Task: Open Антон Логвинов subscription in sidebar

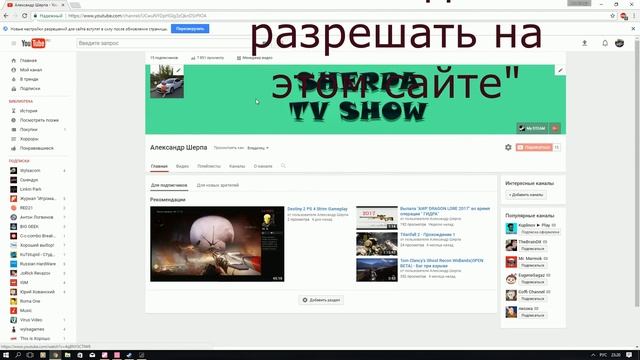Action: pyautogui.click(x=37, y=217)
